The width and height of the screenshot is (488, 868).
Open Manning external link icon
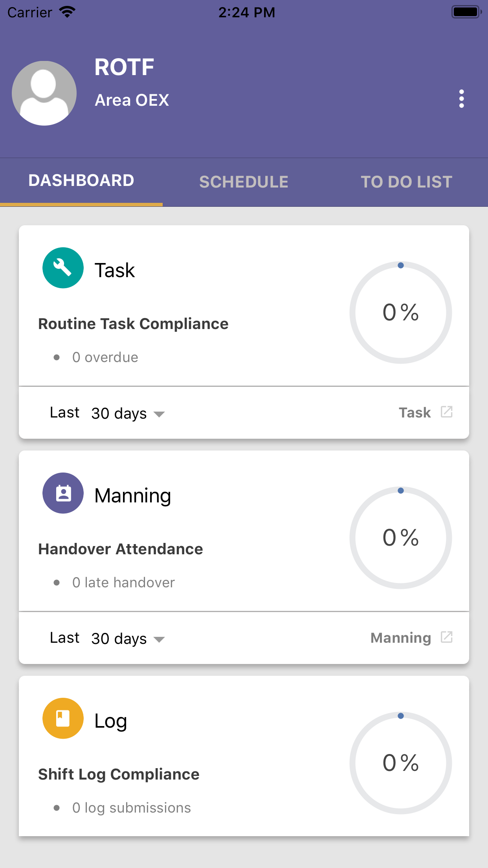(x=447, y=637)
